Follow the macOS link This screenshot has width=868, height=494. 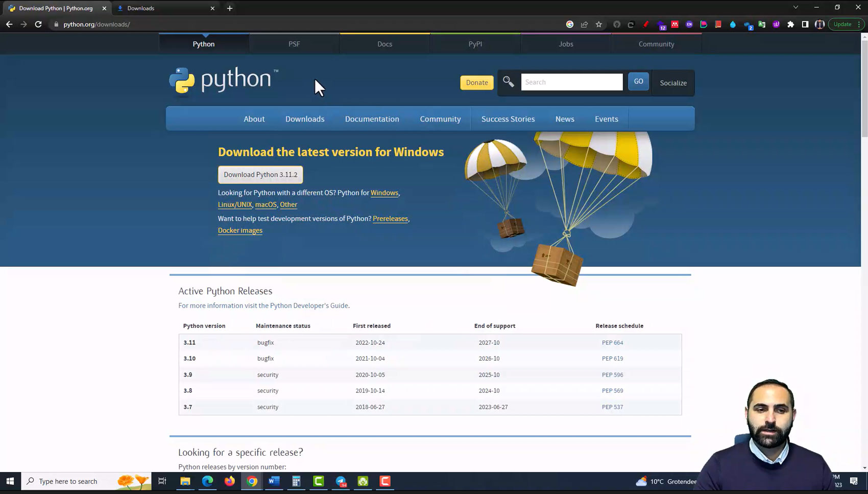(266, 204)
